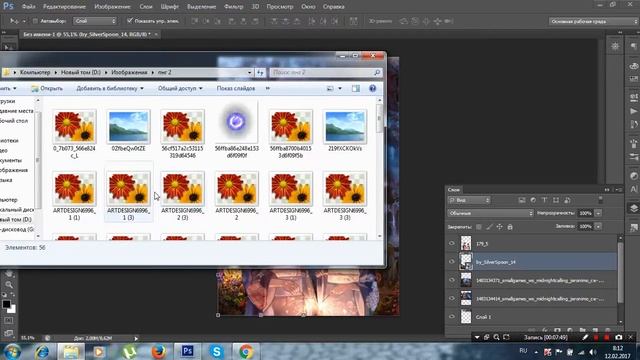The image size is (640, 360).
Task: Open Firefox from the Windows taskbar
Action: pyautogui.click(x=158, y=351)
